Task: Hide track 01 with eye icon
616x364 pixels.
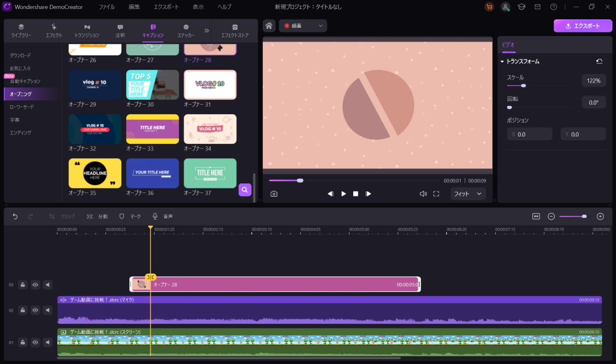Action: tap(35, 342)
